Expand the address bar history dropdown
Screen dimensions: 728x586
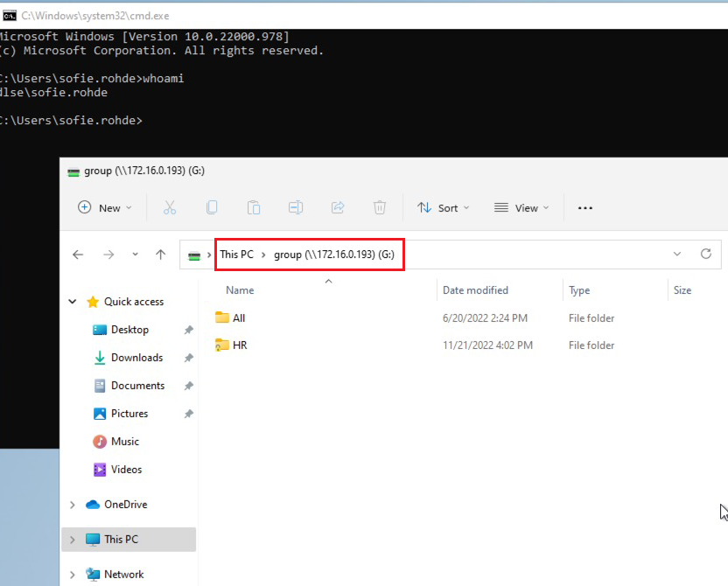(x=676, y=255)
